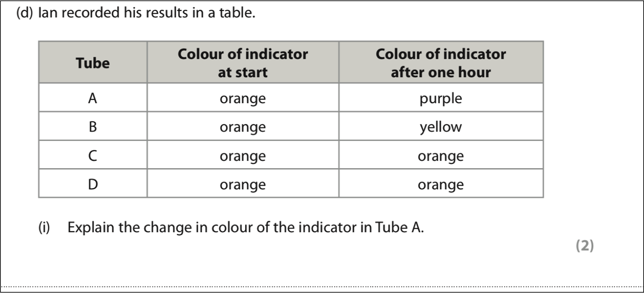
Task: Click Tube C's starting colour "orange" cell
Action: [243, 155]
